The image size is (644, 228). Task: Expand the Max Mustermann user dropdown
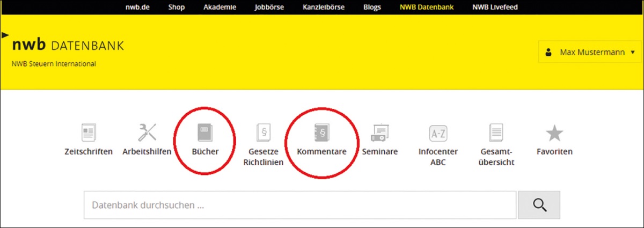point(590,53)
